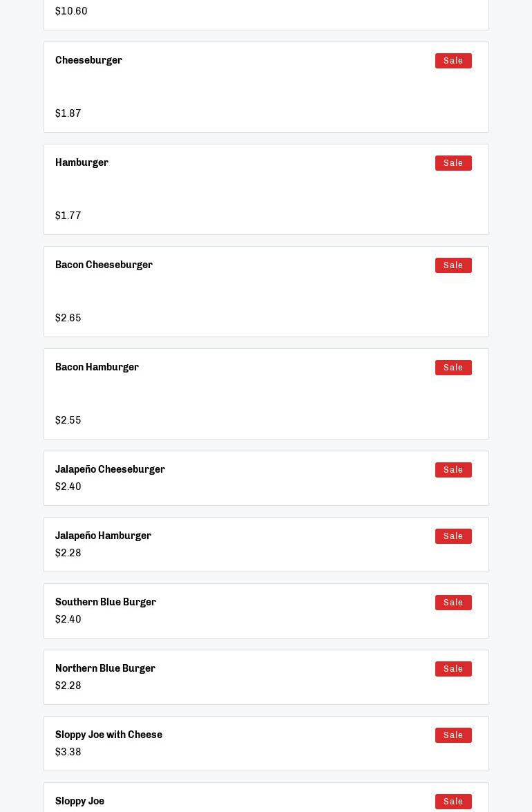Click the $3.38 price text

68,753
